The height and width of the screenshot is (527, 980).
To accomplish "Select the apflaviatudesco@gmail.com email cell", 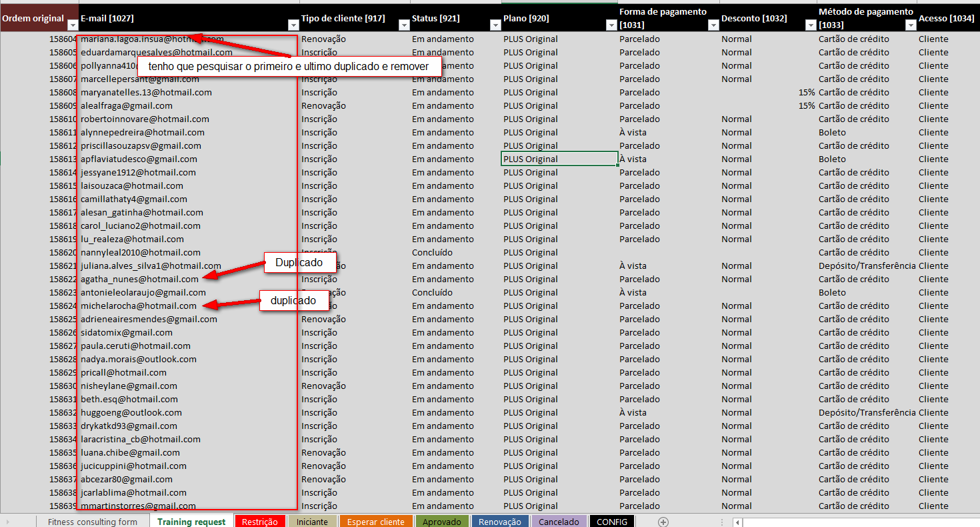I will 189,159.
